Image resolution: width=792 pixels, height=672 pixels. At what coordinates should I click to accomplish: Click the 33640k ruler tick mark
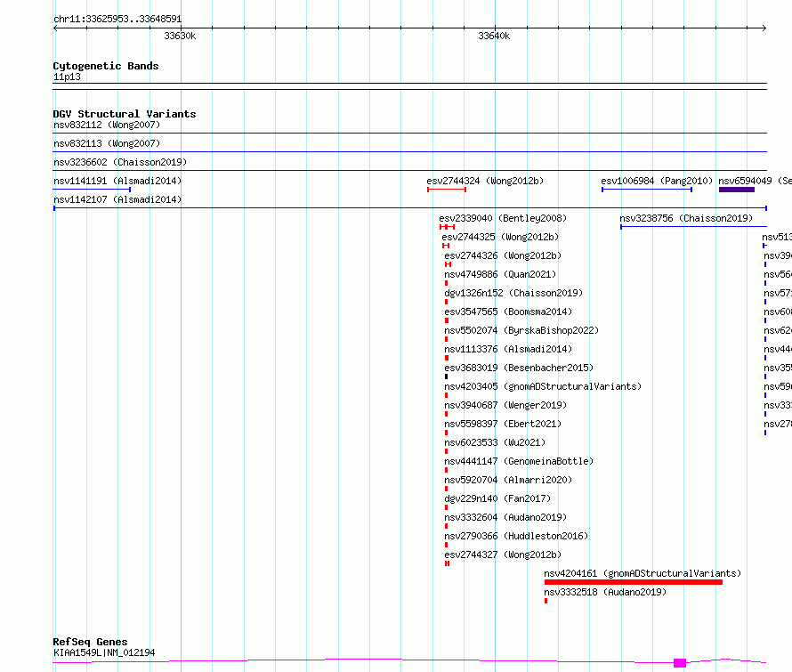coord(495,28)
